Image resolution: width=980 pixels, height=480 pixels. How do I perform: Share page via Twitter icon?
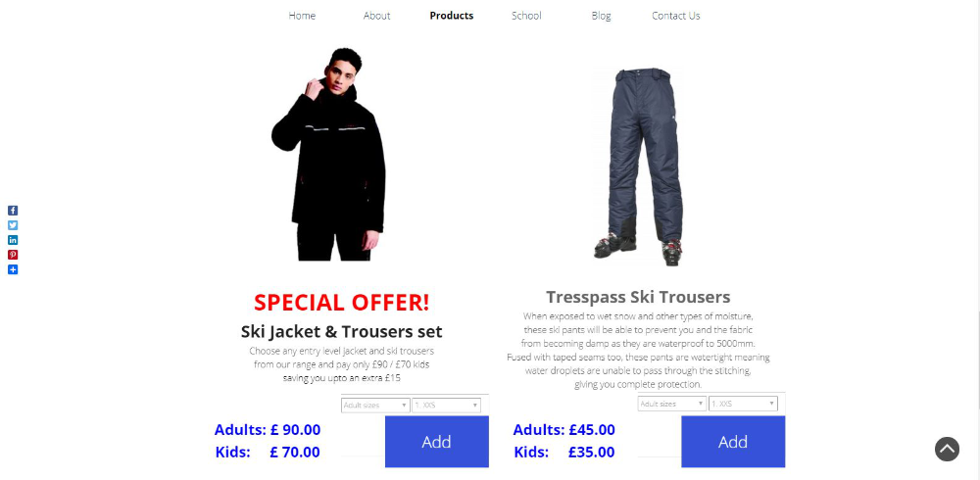pyautogui.click(x=13, y=225)
